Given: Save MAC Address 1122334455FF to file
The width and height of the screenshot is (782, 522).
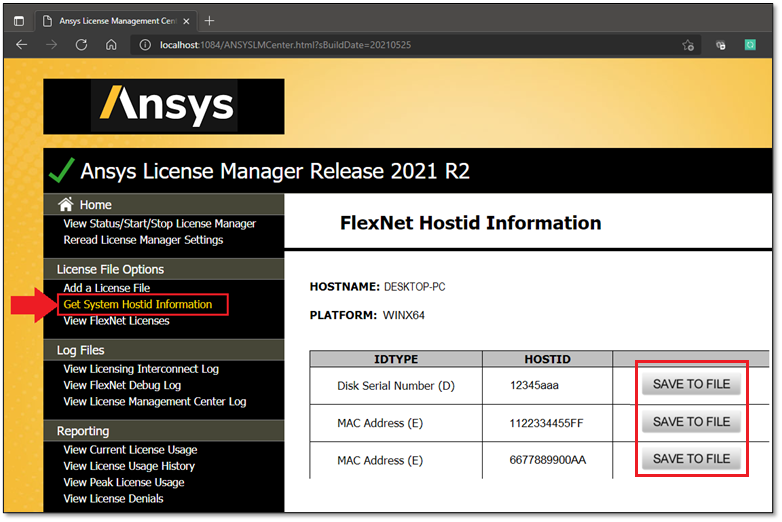Looking at the screenshot, I should pos(691,422).
